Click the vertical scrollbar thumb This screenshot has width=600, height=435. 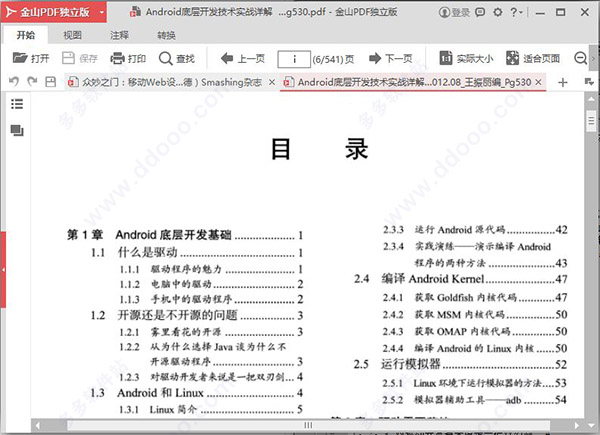(x=591, y=121)
